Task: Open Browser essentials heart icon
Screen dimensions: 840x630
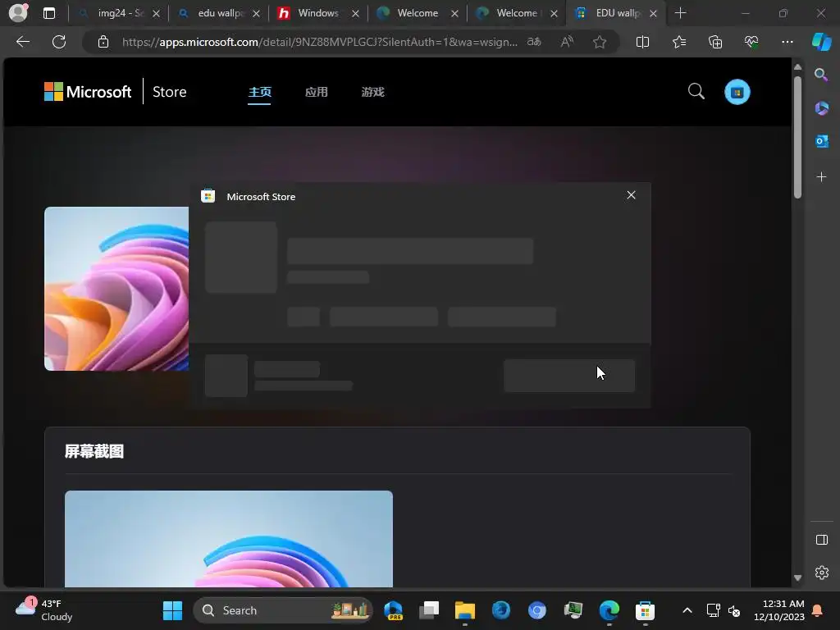Action: pyautogui.click(x=751, y=42)
